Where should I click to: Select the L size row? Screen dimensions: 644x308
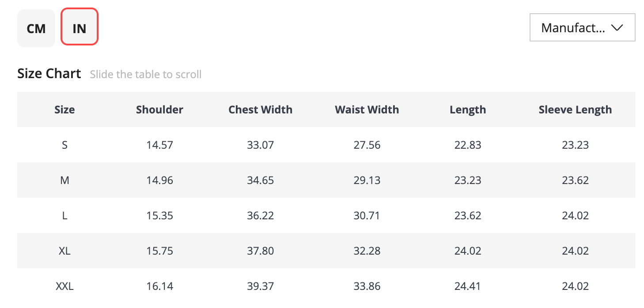coord(326,215)
